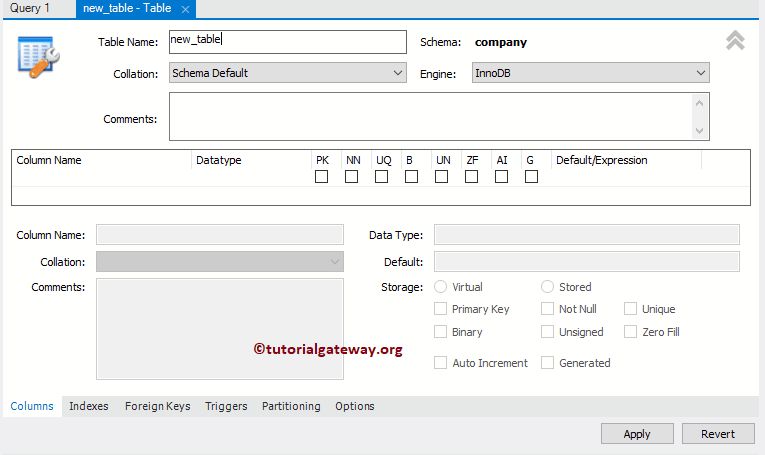This screenshot has width=765, height=455.
Task: Toggle the AI checkbox in column grid
Action: [x=502, y=177]
